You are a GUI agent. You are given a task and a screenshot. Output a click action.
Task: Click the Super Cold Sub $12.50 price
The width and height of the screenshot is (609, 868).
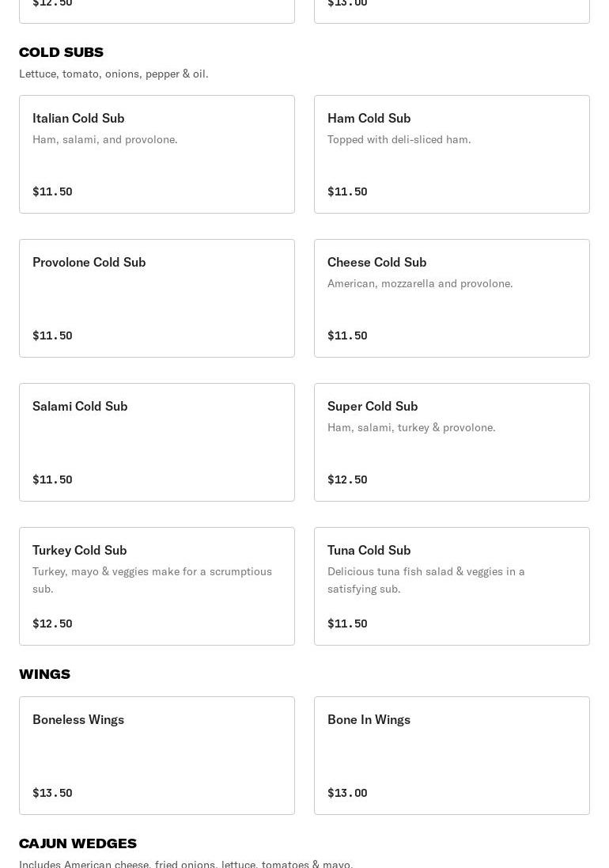click(347, 479)
